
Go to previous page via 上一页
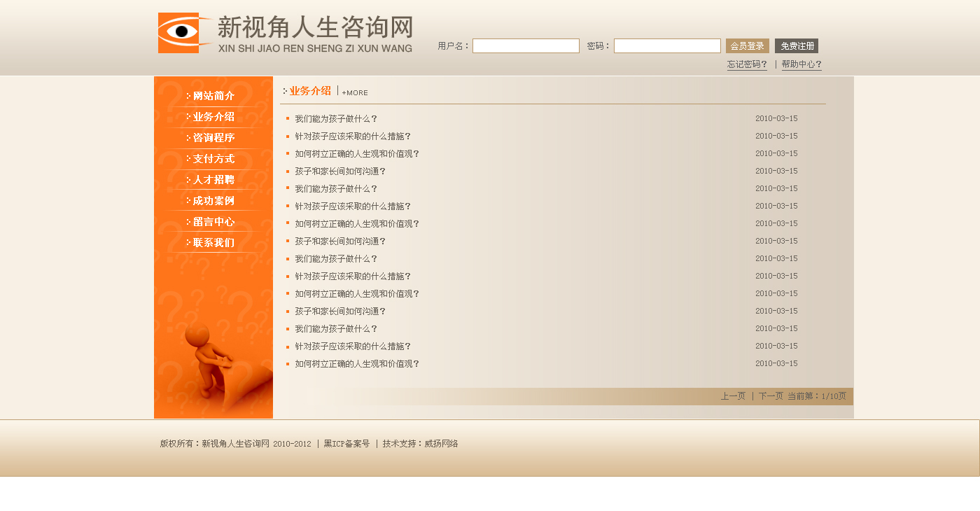click(733, 396)
